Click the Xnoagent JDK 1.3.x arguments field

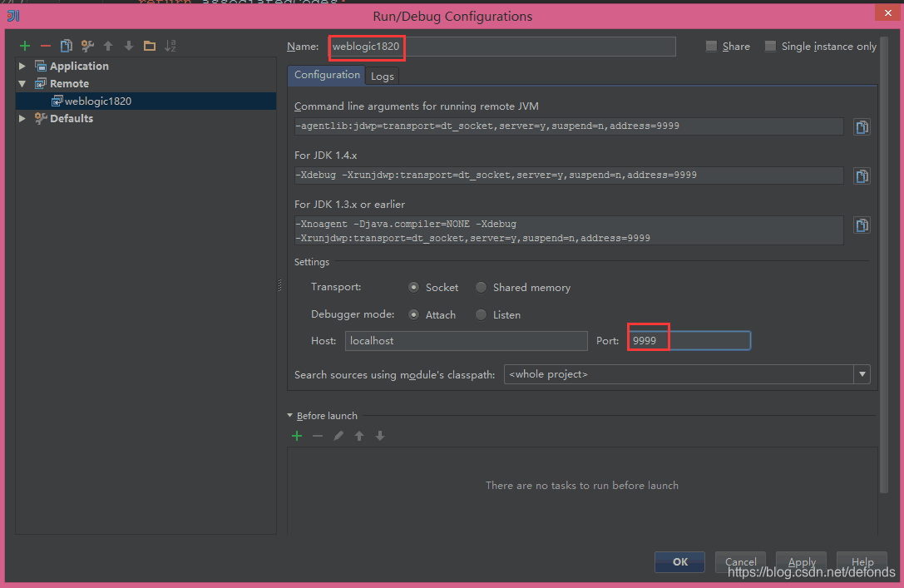[569, 230]
